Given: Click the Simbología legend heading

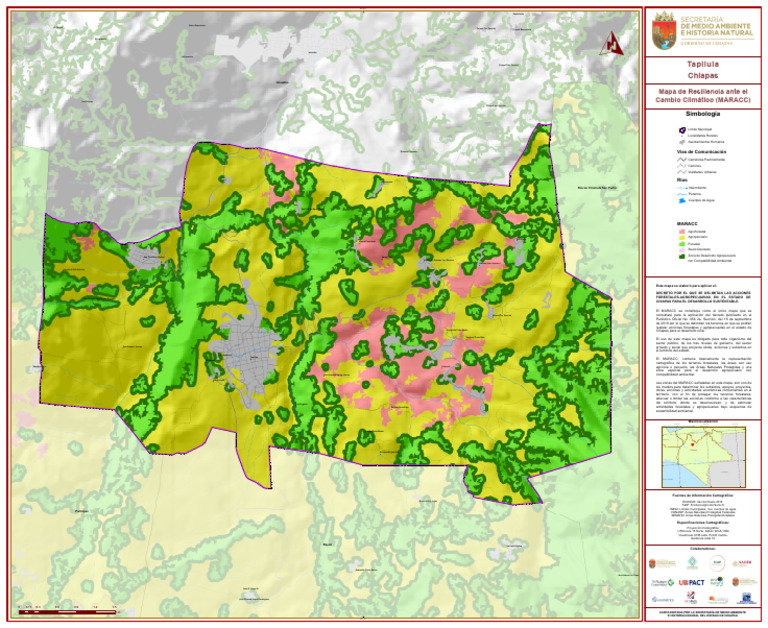Looking at the screenshot, I should [x=703, y=114].
